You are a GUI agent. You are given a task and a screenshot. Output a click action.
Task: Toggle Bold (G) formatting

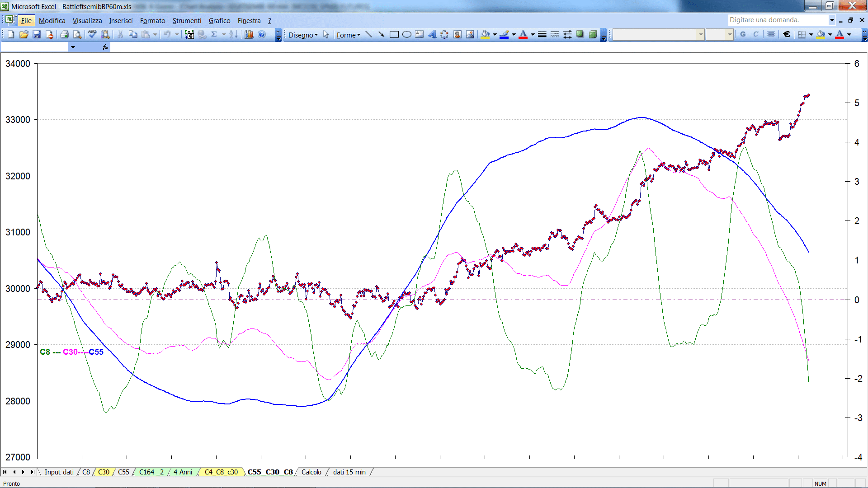(x=743, y=34)
